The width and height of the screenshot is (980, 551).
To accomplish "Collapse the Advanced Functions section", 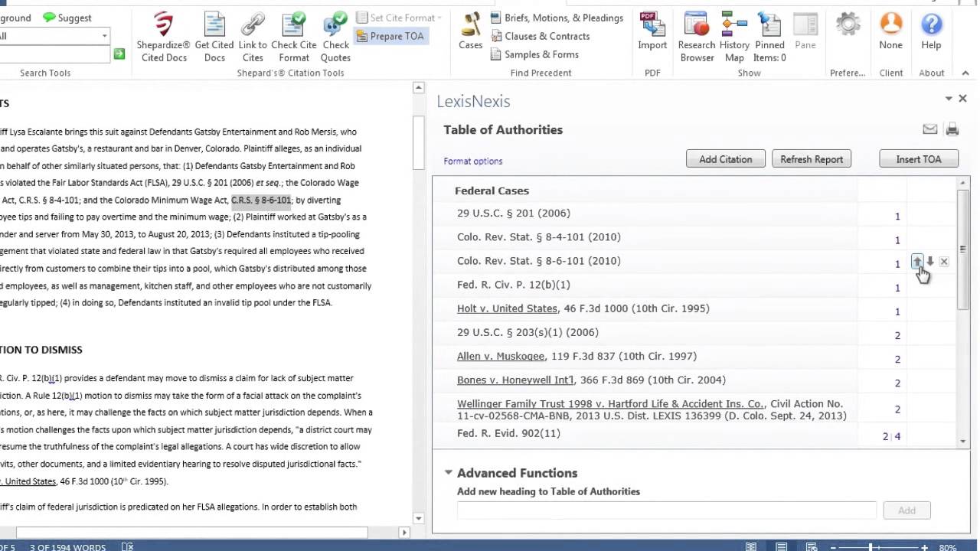I will pyautogui.click(x=449, y=472).
